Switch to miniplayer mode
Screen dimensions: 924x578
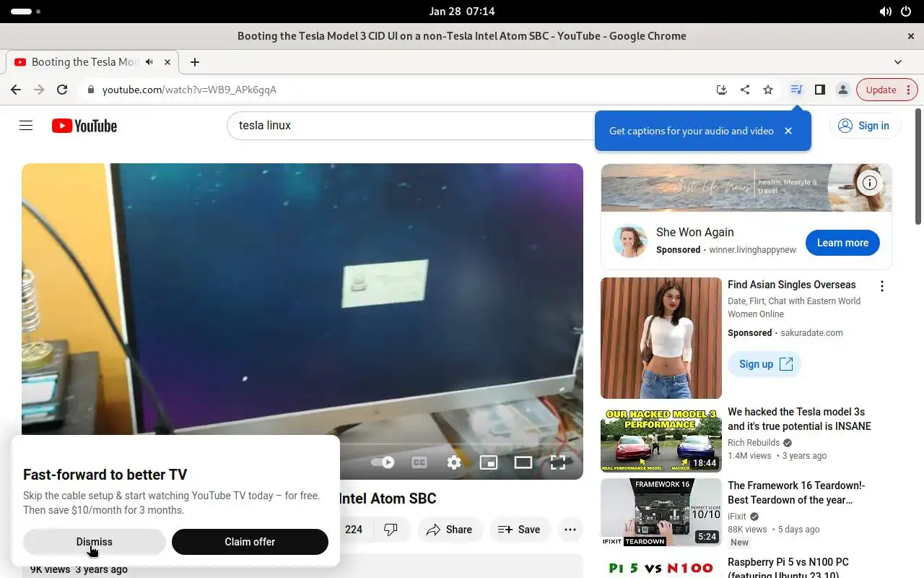tap(489, 462)
